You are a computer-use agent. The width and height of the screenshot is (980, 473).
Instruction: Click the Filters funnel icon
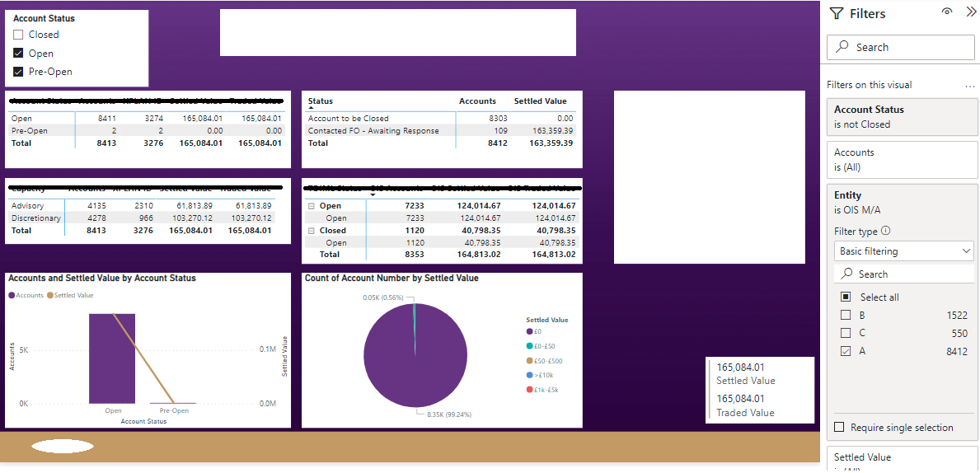click(837, 14)
